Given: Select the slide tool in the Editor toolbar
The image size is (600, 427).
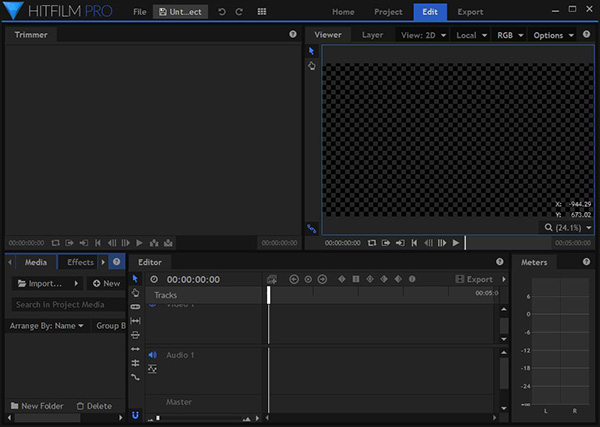Looking at the screenshot, I should tap(135, 335).
